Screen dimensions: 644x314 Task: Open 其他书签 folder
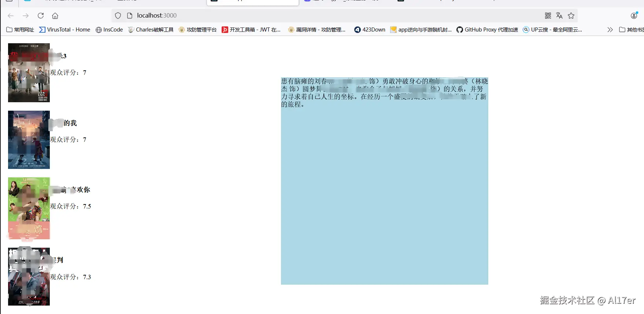[x=631, y=30]
